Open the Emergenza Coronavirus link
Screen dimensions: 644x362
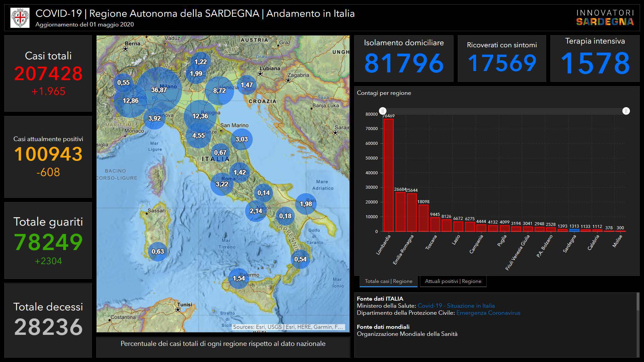pos(488,313)
